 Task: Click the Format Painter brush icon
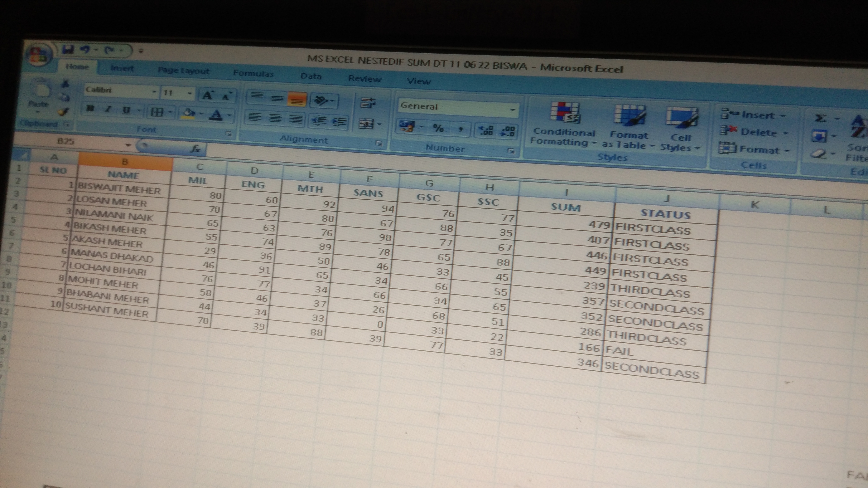[x=64, y=112]
